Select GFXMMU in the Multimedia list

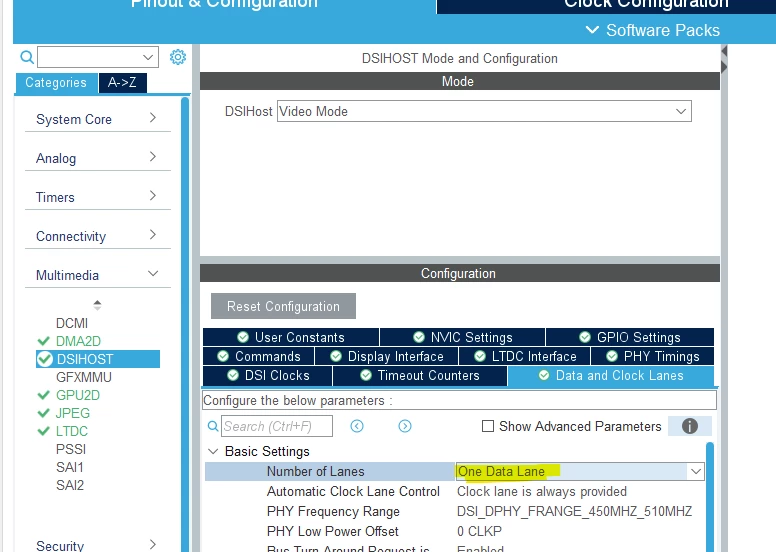84,377
